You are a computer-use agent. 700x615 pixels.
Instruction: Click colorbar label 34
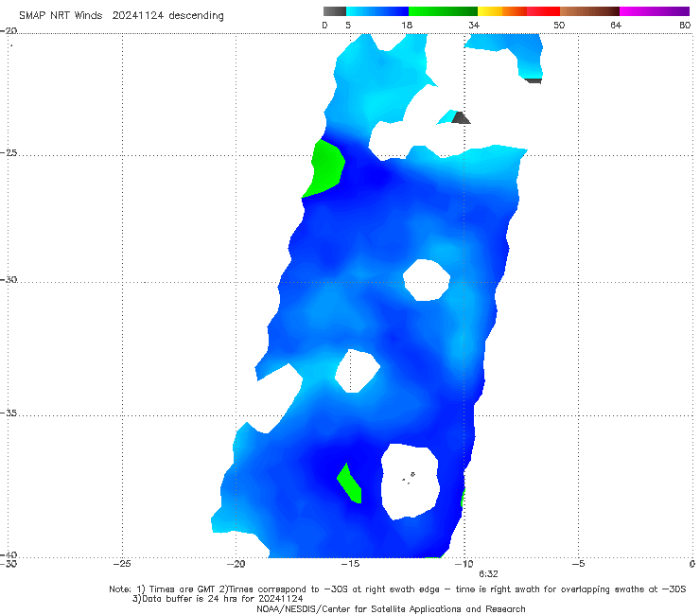[474, 26]
